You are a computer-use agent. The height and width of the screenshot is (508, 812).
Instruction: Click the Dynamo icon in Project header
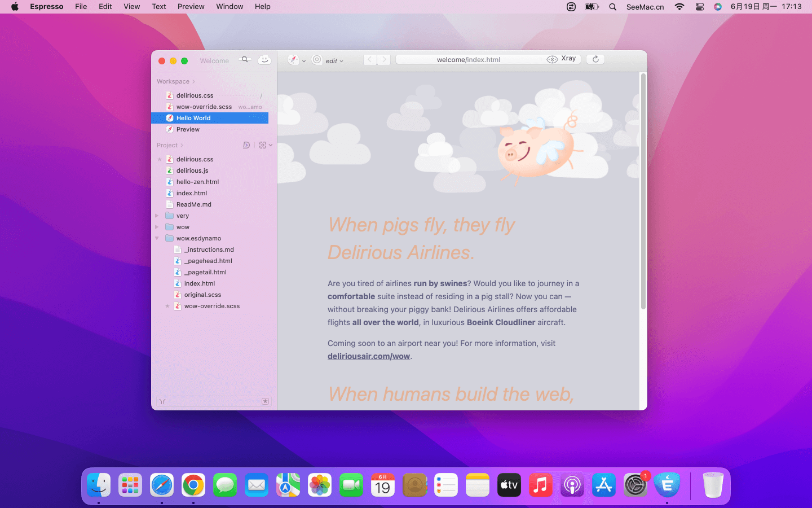(x=246, y=145)
